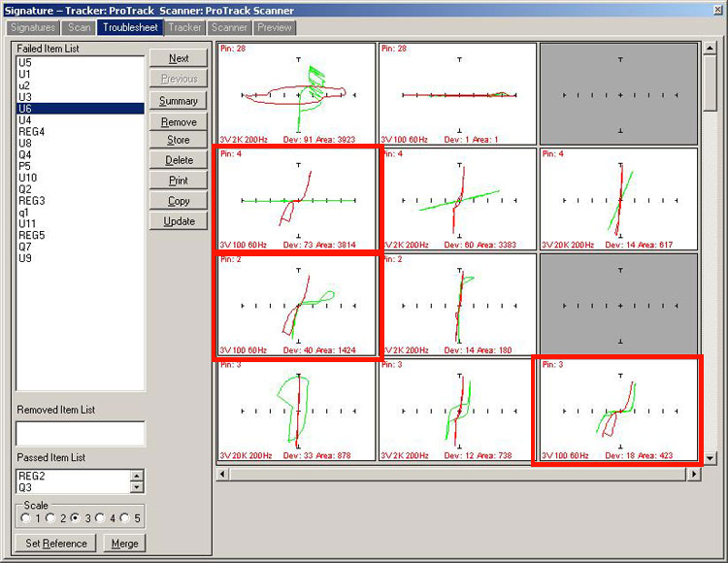Click signature grid scroll up arrow
The height and width of the screenshot is (563, 728).
tap(710, 48)
